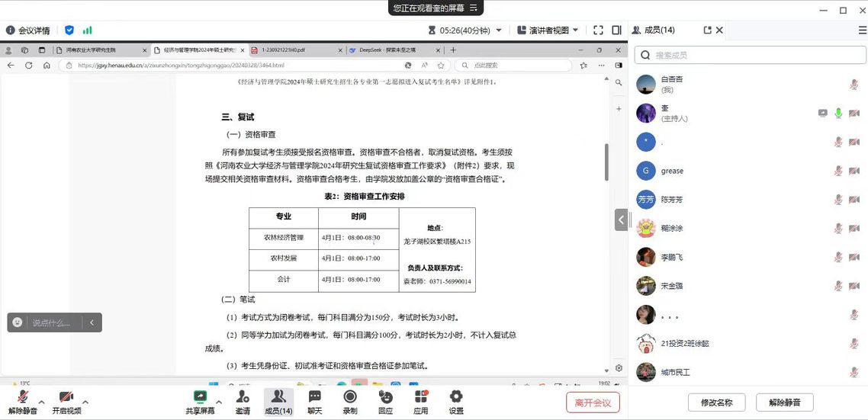Turn on camera with 开启视频

(66, 402)
